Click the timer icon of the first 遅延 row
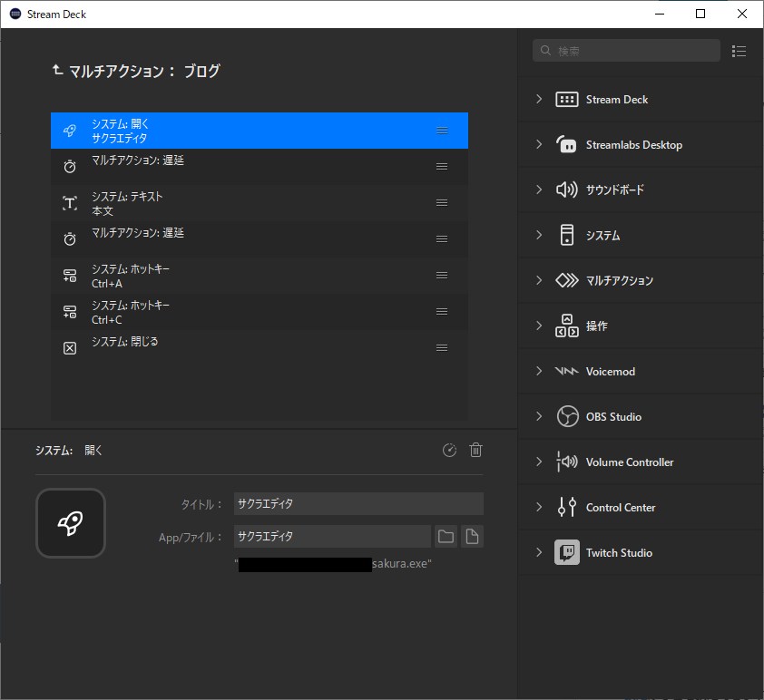The image size is (764, 700). [70, 167]
